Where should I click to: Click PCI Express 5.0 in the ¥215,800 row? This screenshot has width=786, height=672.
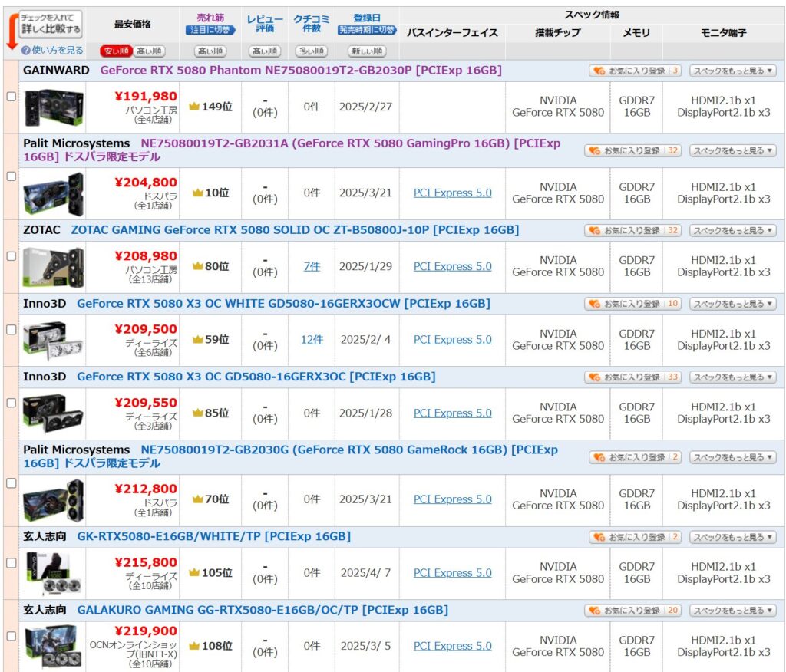453,573
